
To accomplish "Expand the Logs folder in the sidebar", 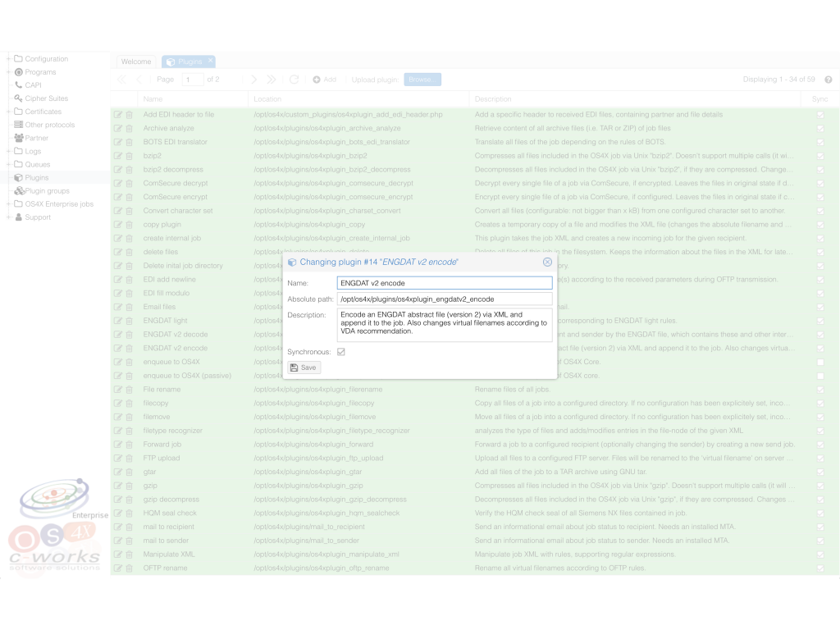I will 8,151.
